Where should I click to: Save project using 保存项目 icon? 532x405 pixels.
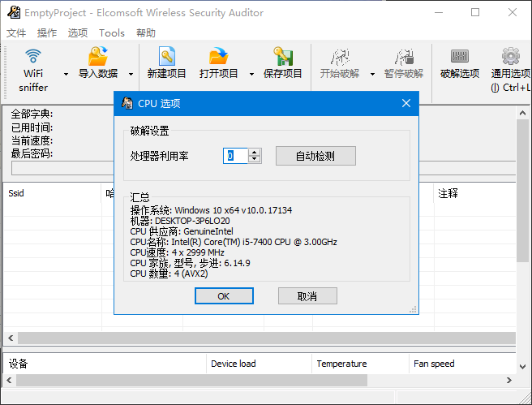[283, 56]
